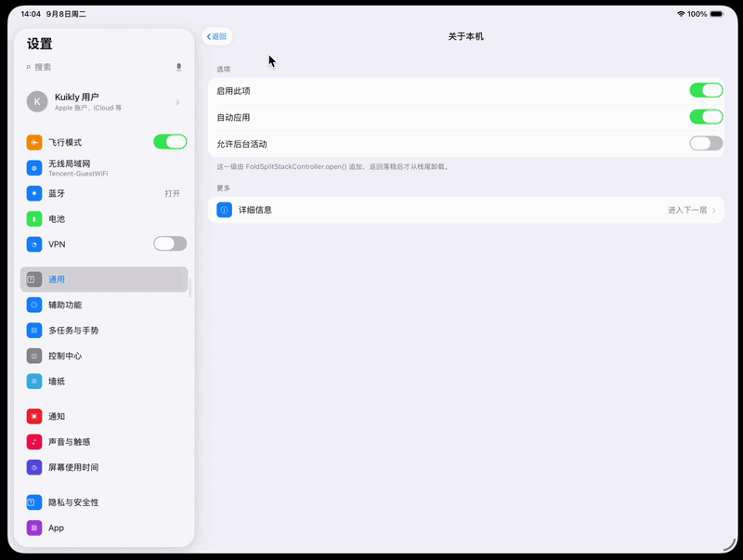The width and height of the screenshot is (743, 560).
Task: Open the App settings entry
Action: pos(104,527)
